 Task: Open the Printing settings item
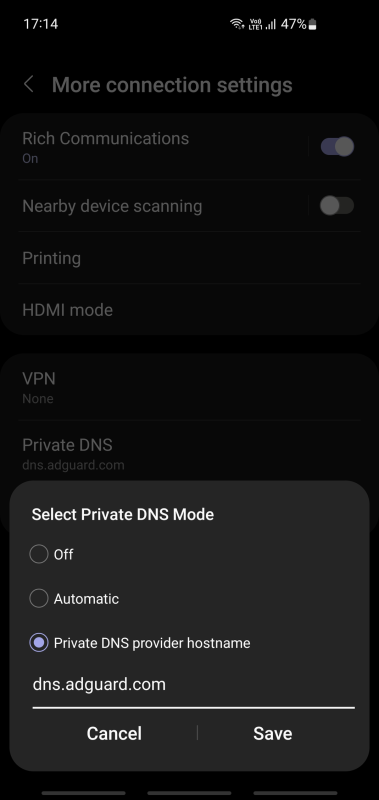pyautogui.click(x=189, y=258)
